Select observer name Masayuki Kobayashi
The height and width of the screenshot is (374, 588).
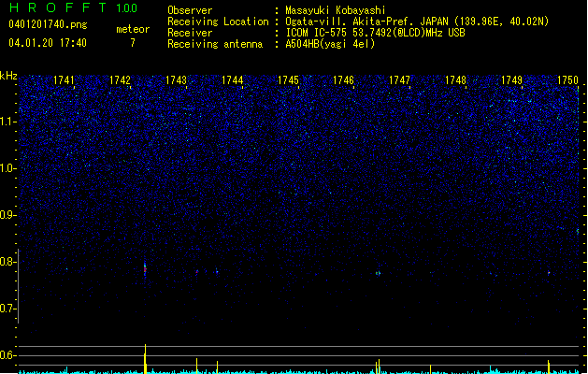(336, 10)
